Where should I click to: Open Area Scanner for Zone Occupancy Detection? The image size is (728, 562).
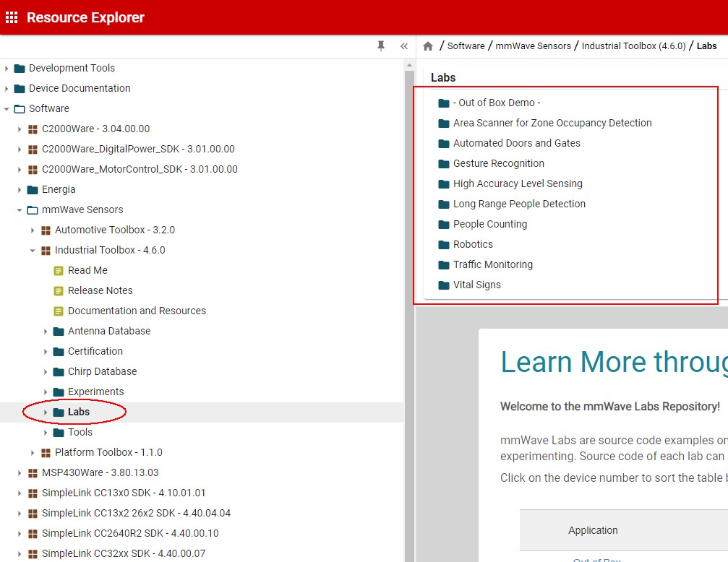(x=552, y=123)
